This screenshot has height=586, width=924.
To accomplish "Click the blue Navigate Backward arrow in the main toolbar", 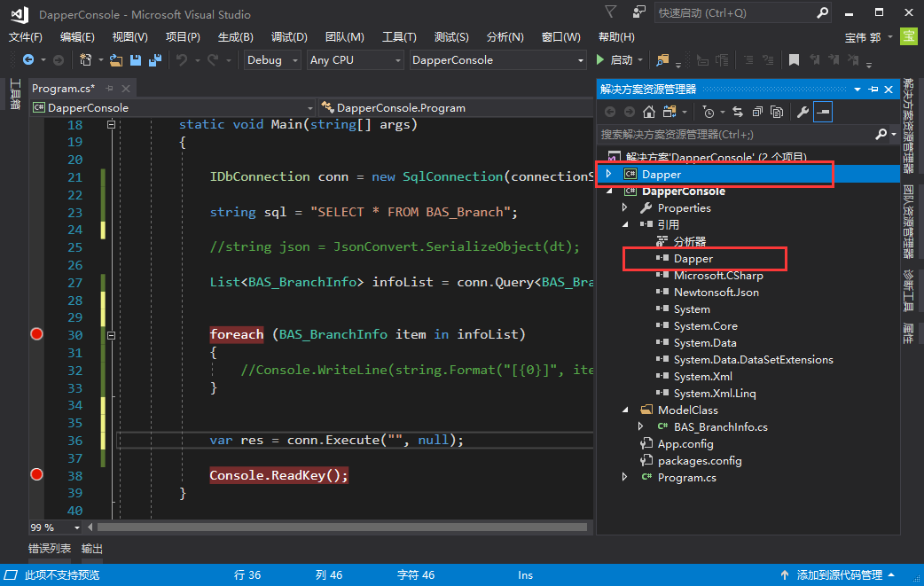I will coord(27,59).
